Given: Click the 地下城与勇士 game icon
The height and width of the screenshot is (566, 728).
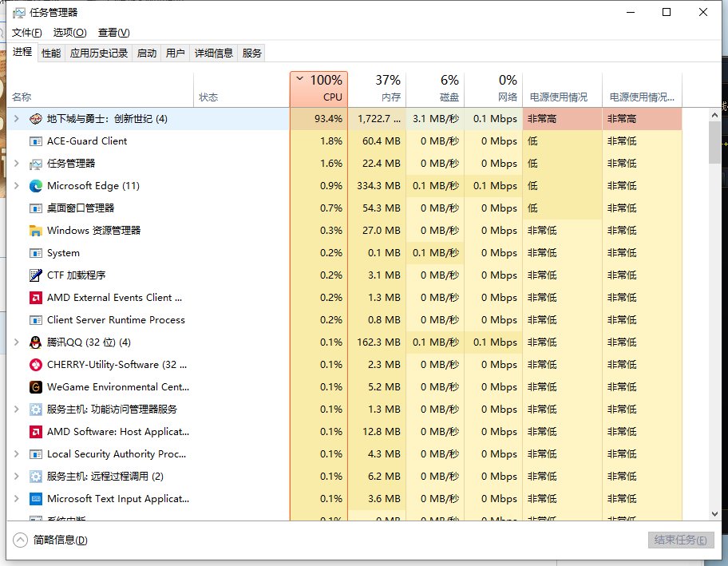Looking at the screenshot, I should (34, 117).
